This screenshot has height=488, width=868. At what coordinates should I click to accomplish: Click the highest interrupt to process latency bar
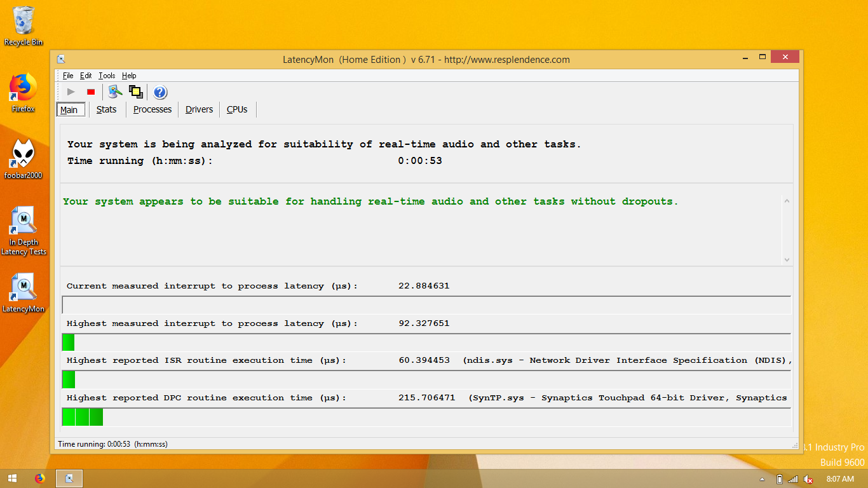pos(426,342)
